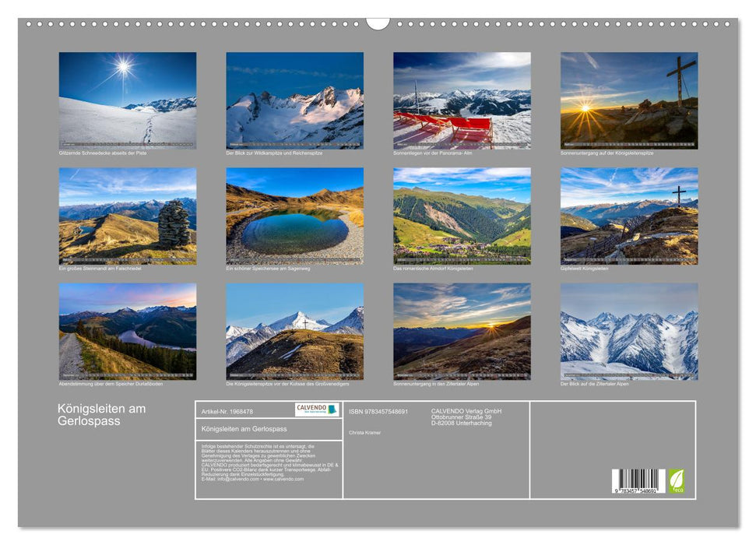Click the Artikel-Nr. 1968478 text
The height and width of the screenshot is (545, 756).
pyautogui.click(x=227, y=411)
